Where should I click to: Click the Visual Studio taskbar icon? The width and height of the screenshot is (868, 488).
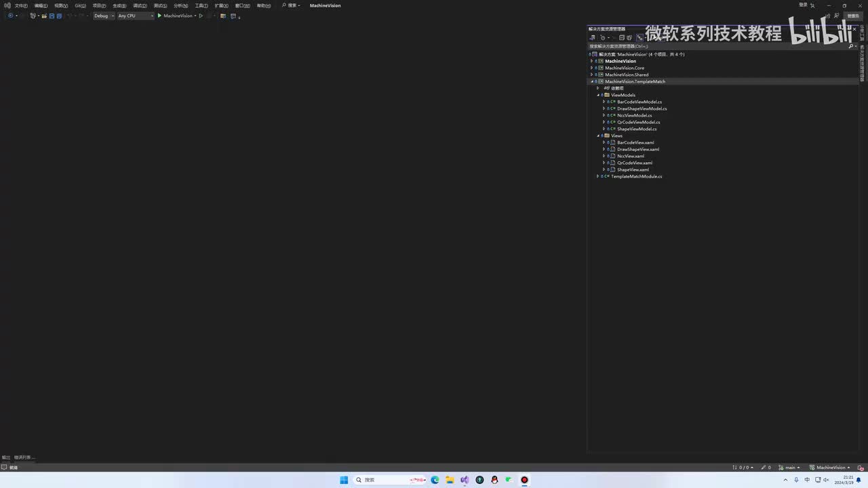[465, 480]
